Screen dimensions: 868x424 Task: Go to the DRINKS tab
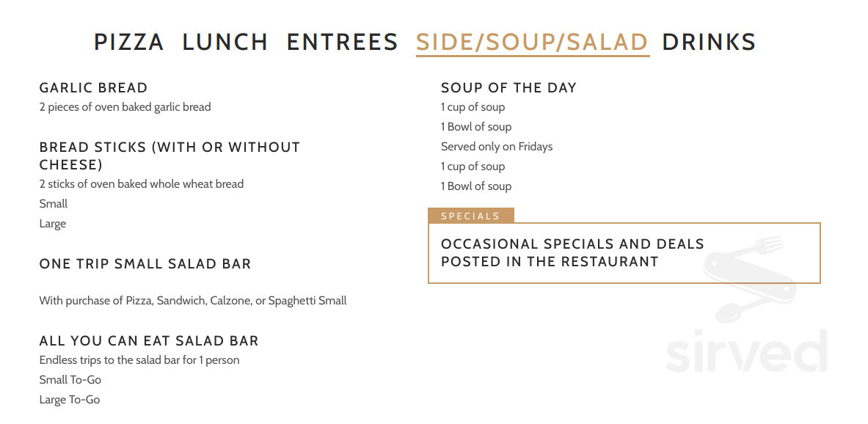click(709, 42)
